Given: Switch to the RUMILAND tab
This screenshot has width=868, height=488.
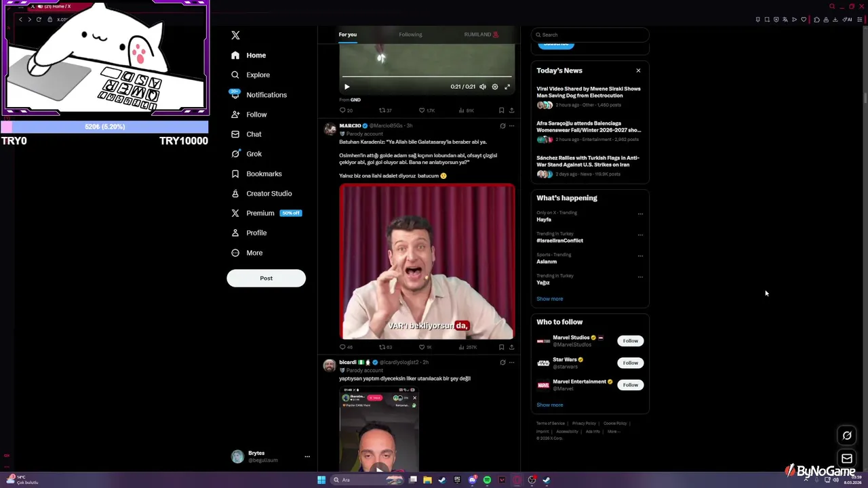Looking at the screenshot, I should [x=481, y=35].
